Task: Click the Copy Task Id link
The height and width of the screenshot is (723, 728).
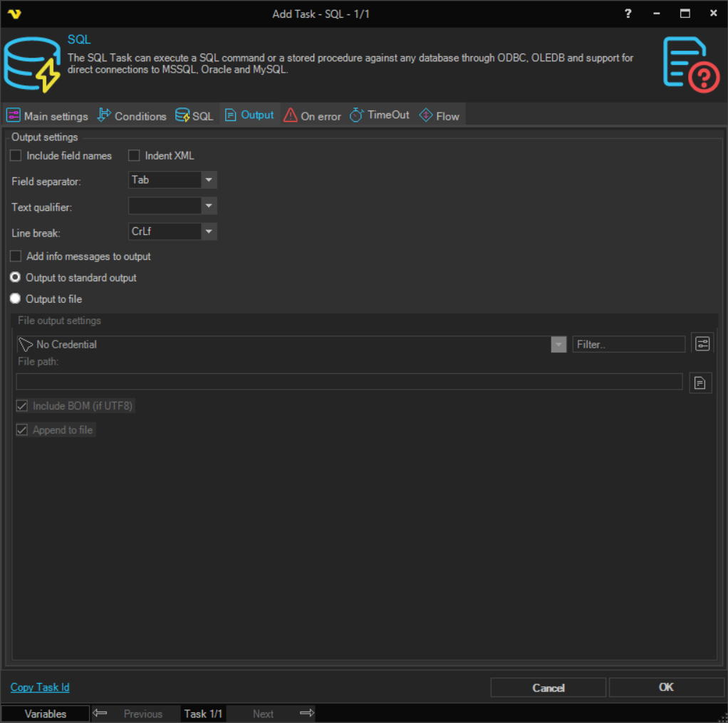Action: (x=40, y=687)
